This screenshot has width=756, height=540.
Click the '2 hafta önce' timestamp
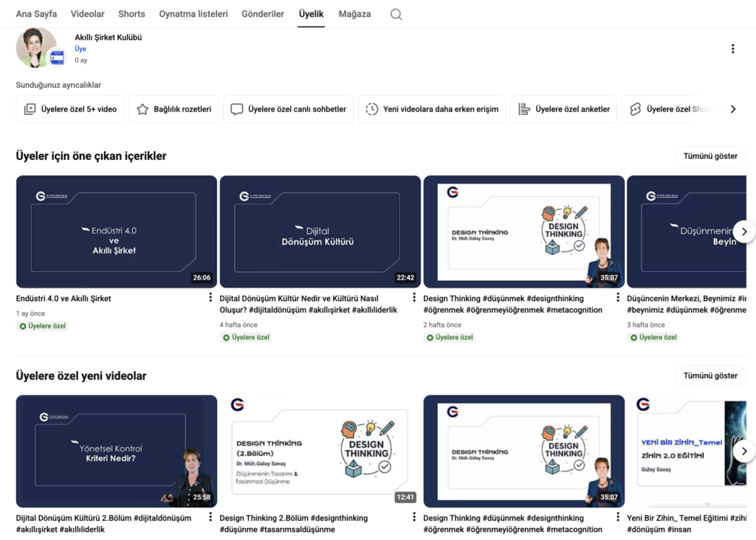pos(442,325)
